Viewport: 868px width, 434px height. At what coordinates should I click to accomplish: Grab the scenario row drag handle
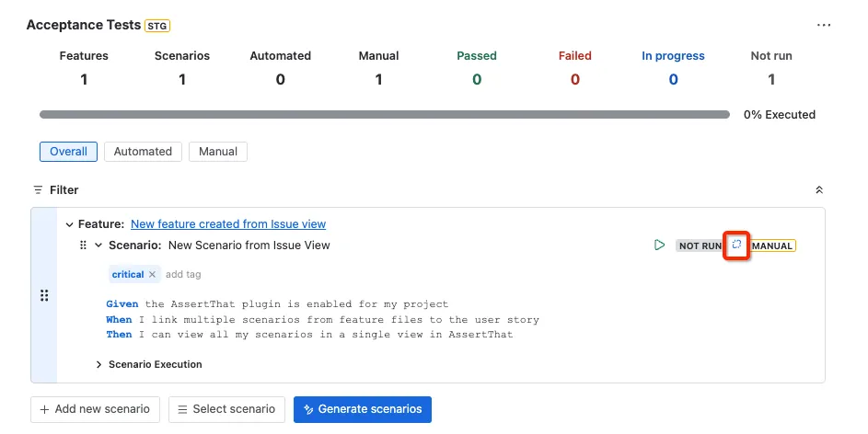tap(83, 245)
